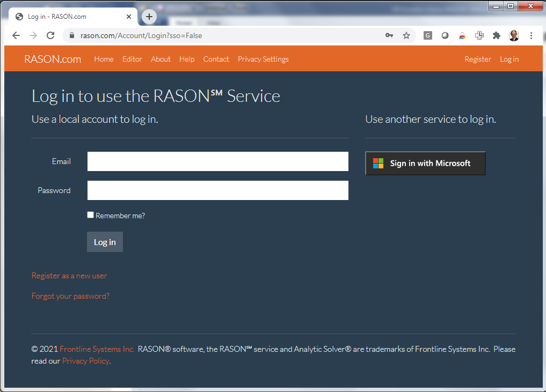Click Sign in with Microsoft button
This screenshot has width=546, height=392.
click(425, 163)
